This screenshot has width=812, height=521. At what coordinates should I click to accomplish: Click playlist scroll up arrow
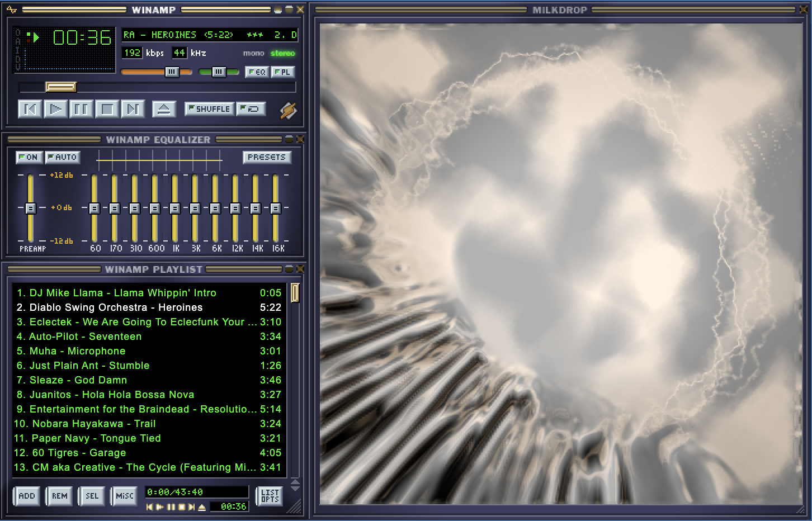tap(295, 482)
